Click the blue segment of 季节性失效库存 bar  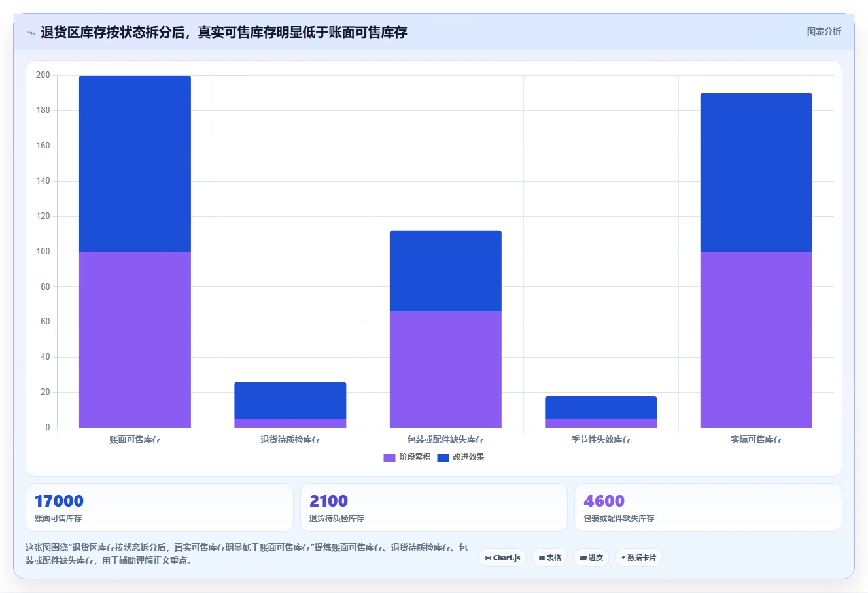click(601, 407)
